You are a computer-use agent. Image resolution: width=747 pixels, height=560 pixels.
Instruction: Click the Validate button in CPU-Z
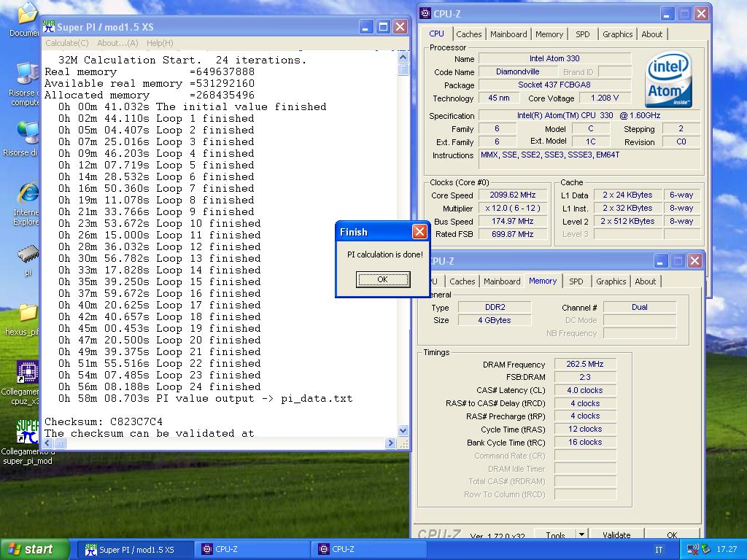coord(616,534)
